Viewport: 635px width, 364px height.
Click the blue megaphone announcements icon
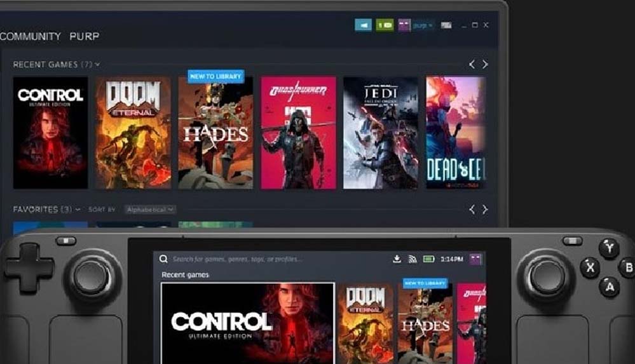[x=363, y=25]
